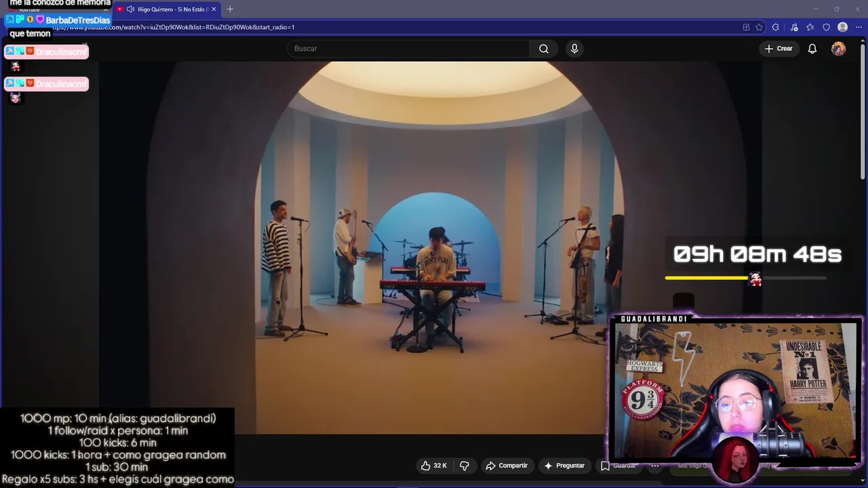Click the '1 follow/raid x persona: 1 min' line

pyautogui.click(x=117, y=430)
